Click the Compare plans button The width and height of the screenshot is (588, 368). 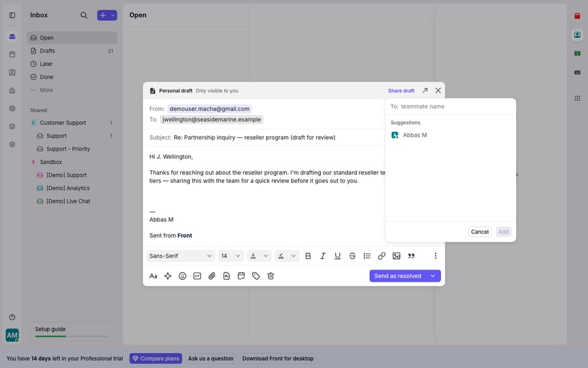click(x=155, y=359)
